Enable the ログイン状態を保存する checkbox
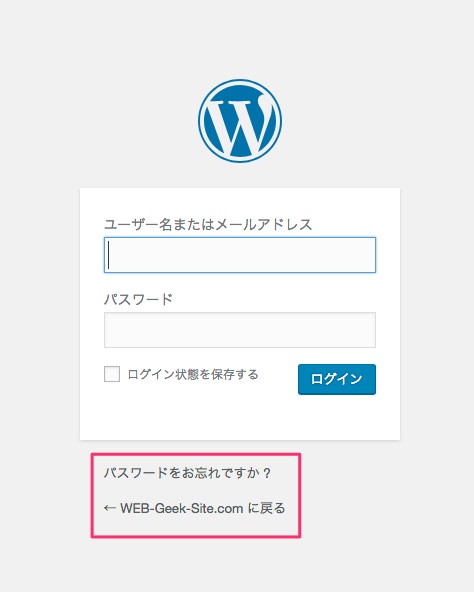The width and height of the screenshot is (474, 592). click(x=112, y=374)
